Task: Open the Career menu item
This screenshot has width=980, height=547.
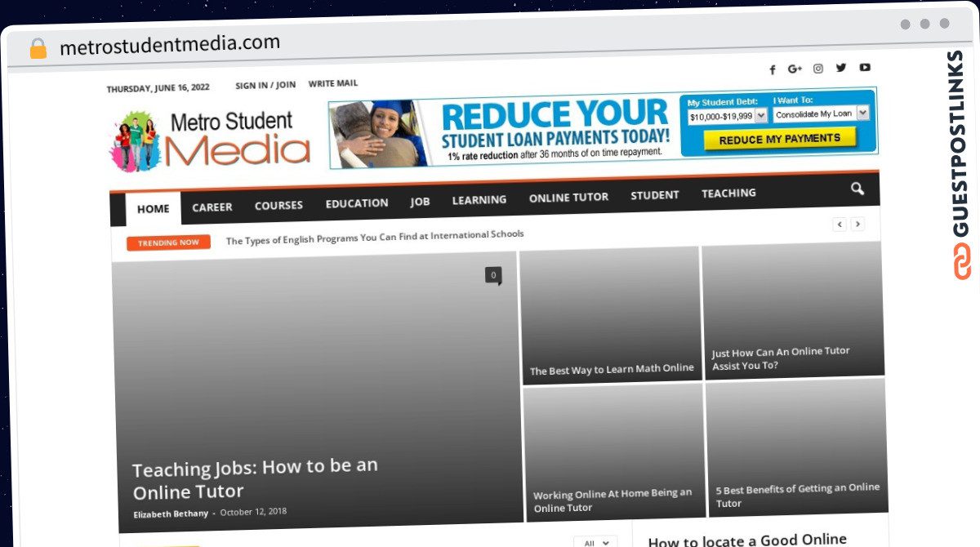Action: 212,207
